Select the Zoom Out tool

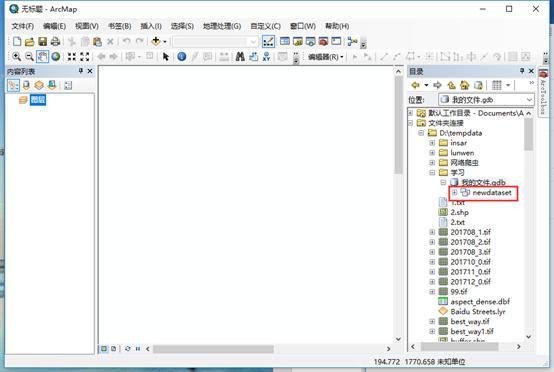29,57
